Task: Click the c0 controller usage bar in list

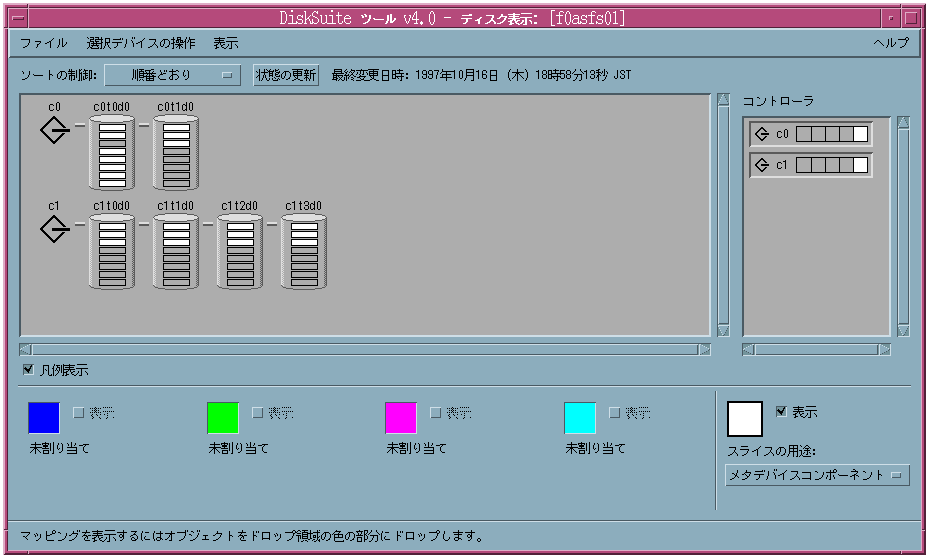Action: pos(832,134)
